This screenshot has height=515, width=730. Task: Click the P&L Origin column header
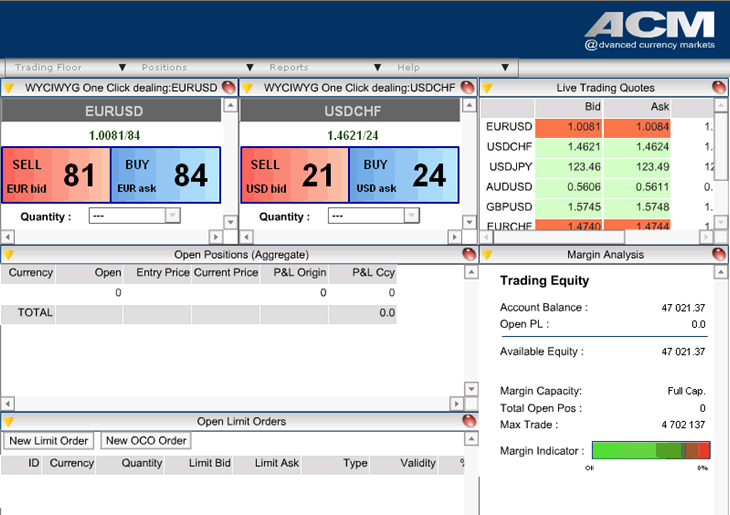click(x=294, y=273)
